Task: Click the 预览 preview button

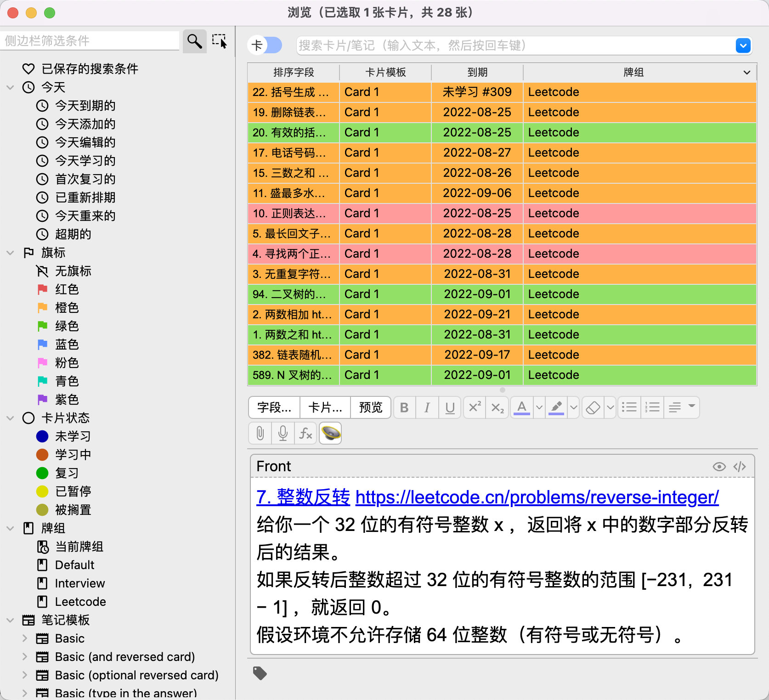Action: click(x=370, y=407)
